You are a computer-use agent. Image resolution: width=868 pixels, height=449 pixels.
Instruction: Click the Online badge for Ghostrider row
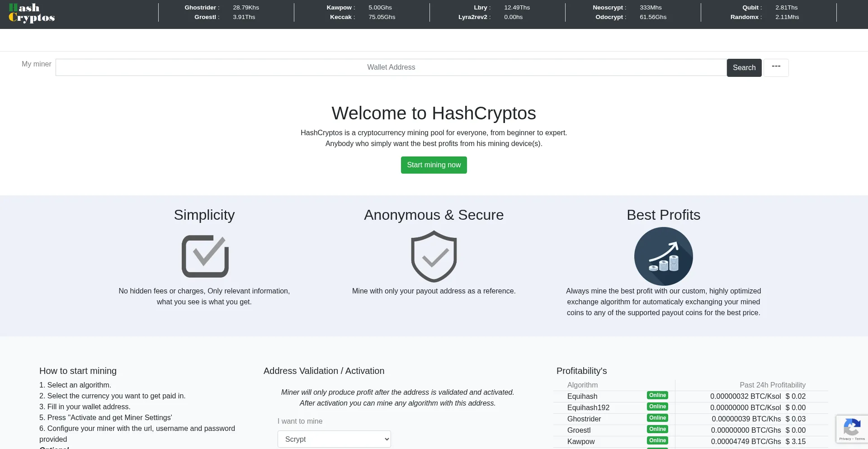point(657,418)
